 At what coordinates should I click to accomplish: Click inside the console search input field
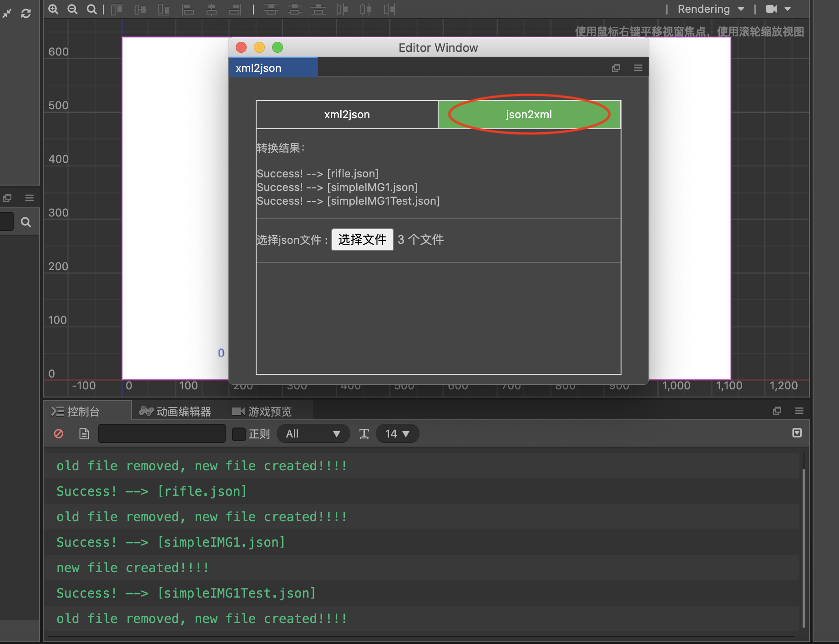pos(162,433)
